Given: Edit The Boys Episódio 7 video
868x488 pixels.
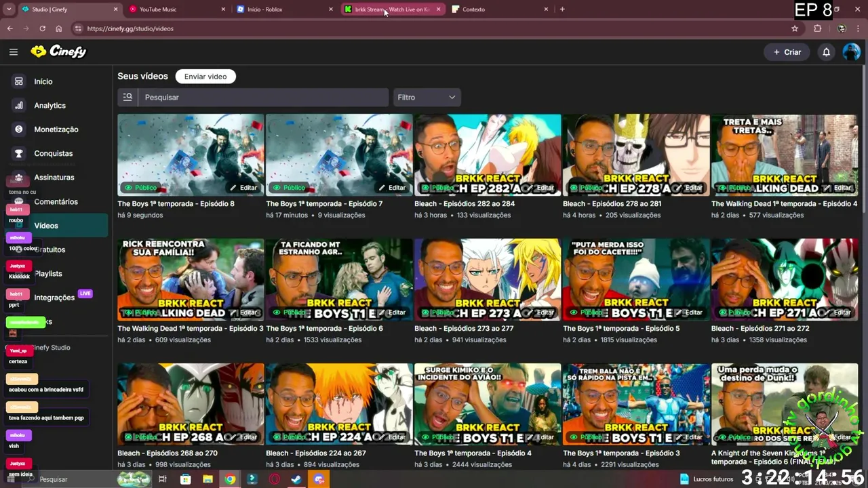Looking at the screenshot, I should (x=392, y=188).
